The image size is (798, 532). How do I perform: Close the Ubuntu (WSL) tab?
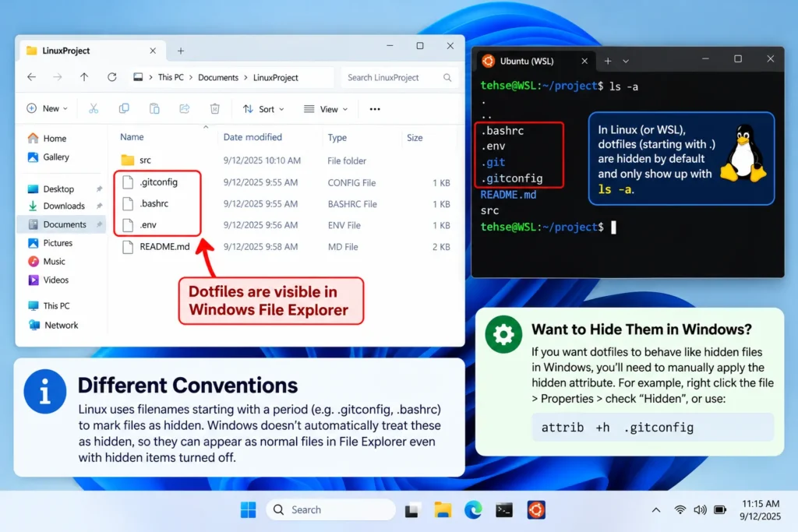[x=584, y=61]
